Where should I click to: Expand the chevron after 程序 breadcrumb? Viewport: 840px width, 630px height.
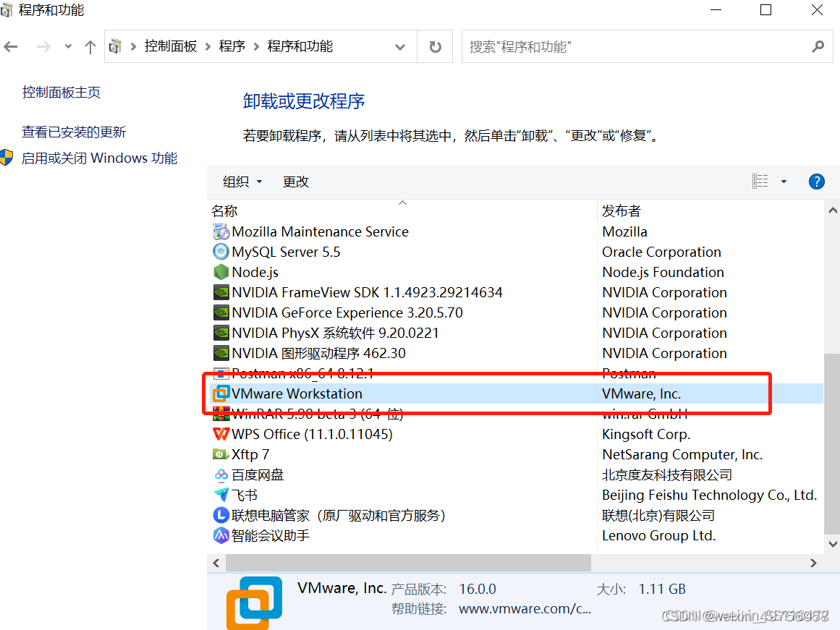(256, 46)
